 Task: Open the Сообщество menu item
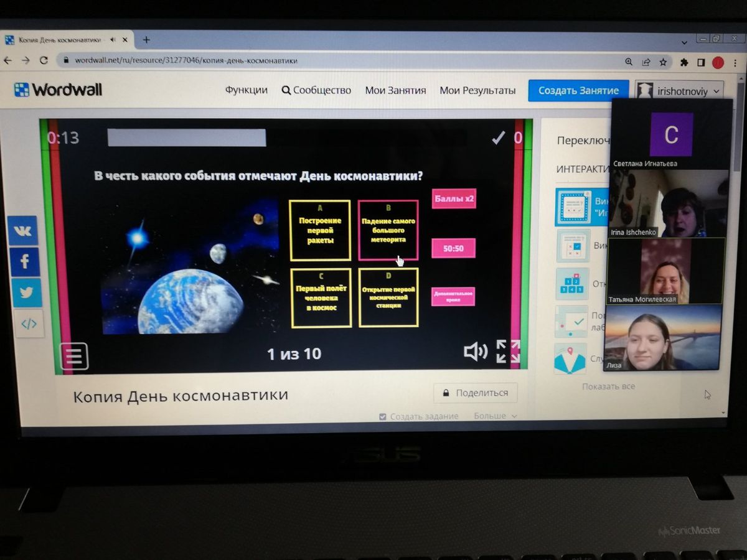[x=316, y=90]
